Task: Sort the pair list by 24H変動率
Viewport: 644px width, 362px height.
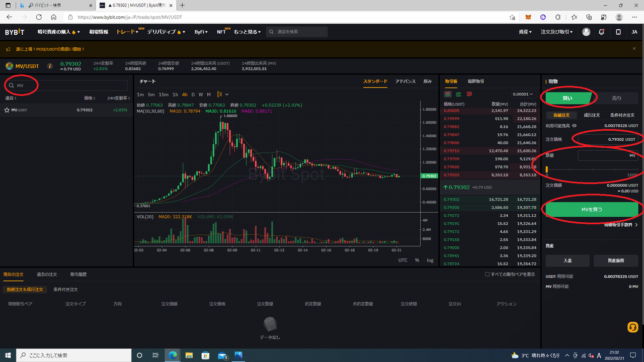Action: 119,98
